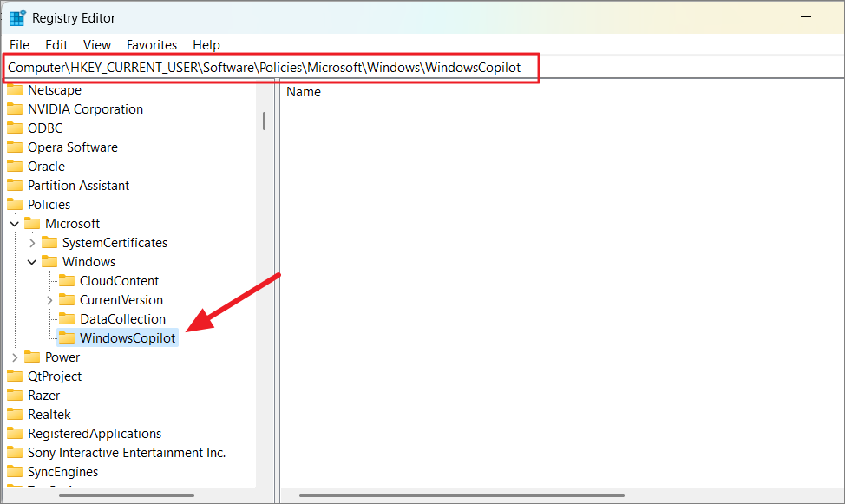The width and height of the screenshot is (845, 504).
Task: Collapse the Windows key subtree
Action: pos(32,261)
